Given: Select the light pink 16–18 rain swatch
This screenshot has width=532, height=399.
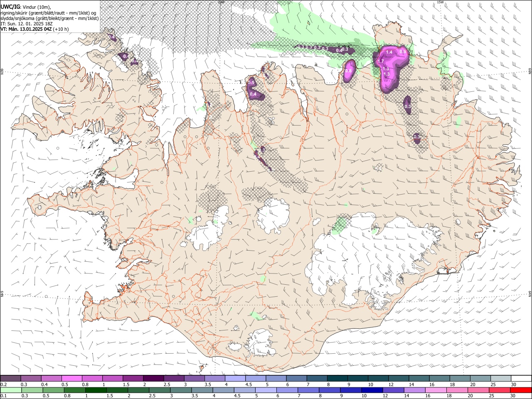Looking at the screenshot, I should coord(436,390).
